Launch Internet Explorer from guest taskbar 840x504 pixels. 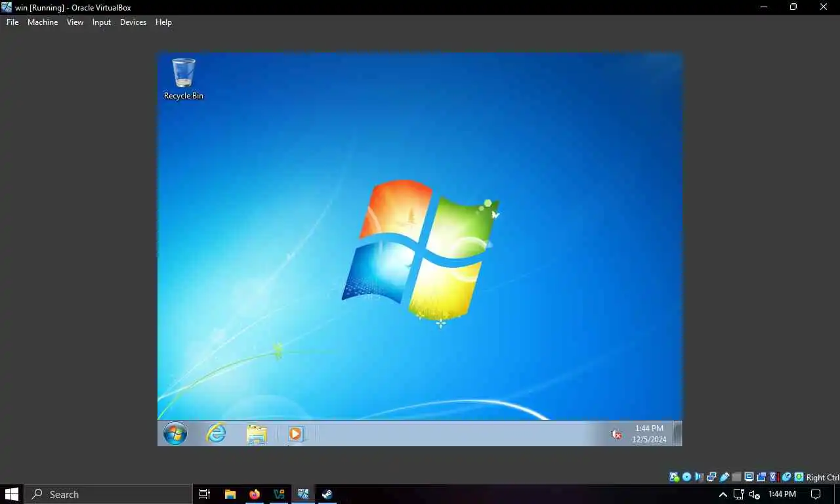tap(216, 433)
